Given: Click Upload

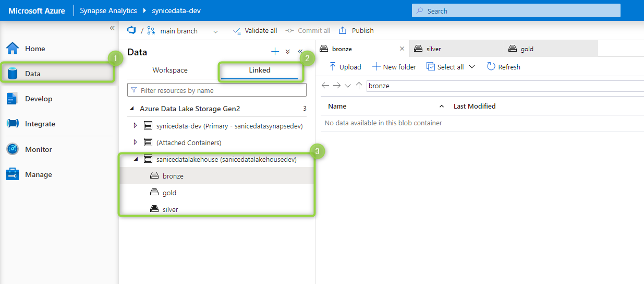Looking at the screenshot, I should coord(345,67).
